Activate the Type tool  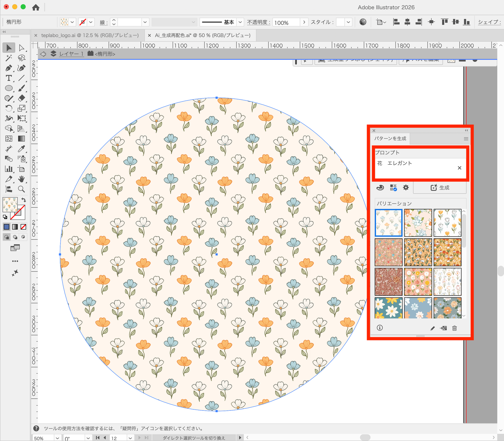click(9, 78)
